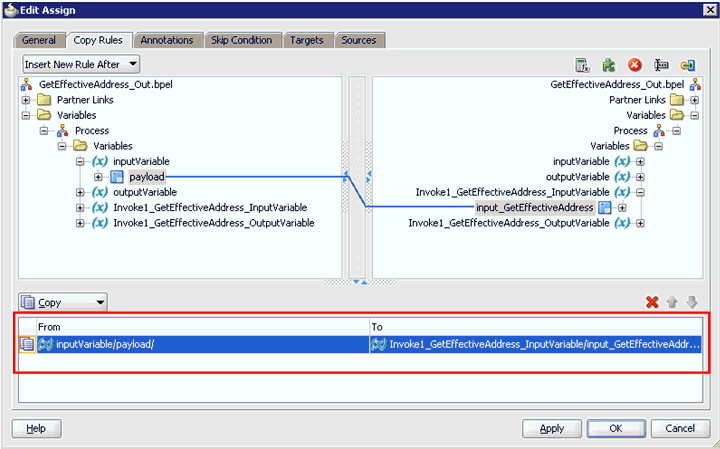Select right Invoke1_GetEffectiveAddress_OutputVariable label
This screenshot has width=720, height=449.
(509, 223)
